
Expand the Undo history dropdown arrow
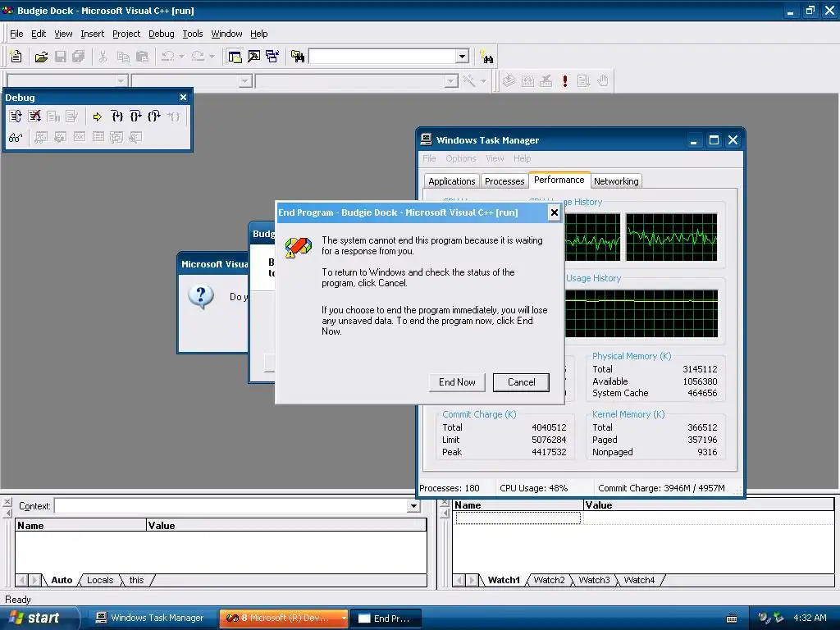tap(181, 57)
